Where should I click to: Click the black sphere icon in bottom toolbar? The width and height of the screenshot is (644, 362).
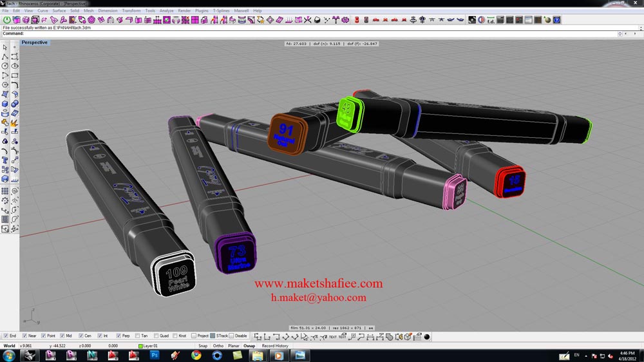(x=426, y=336)
